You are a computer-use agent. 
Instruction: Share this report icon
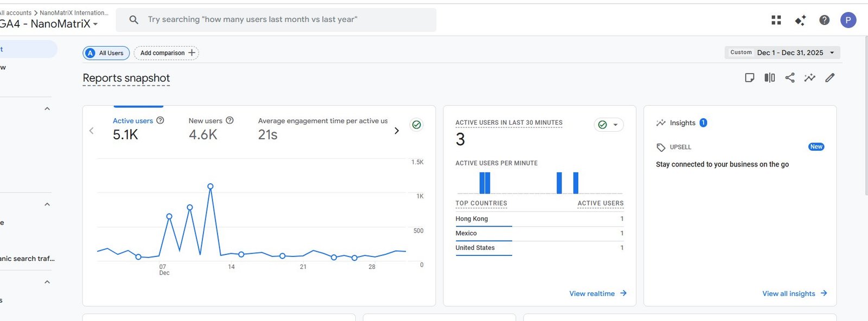[x=790, y=78]
